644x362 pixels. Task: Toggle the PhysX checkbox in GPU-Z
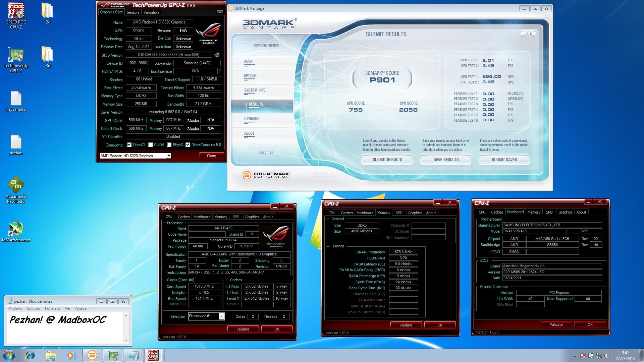(169, 145)
